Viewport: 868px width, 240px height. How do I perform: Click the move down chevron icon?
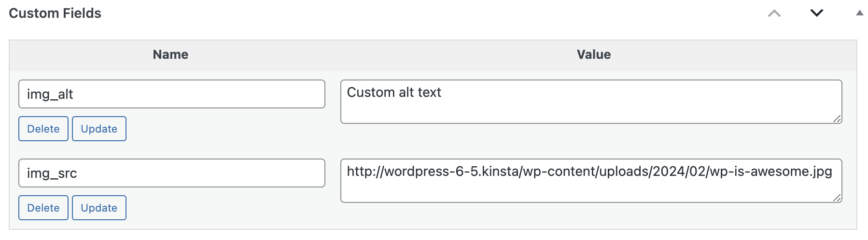point(816,13)
